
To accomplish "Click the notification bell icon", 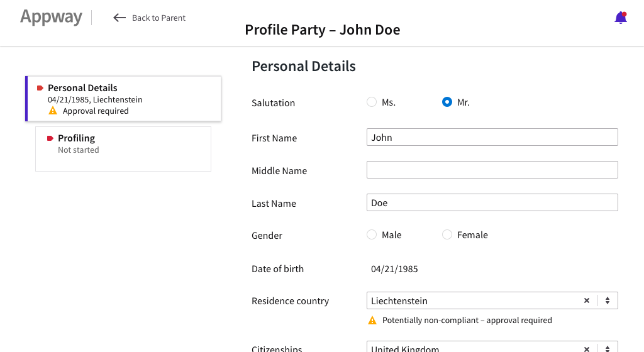I will click(x=620, y=18).
